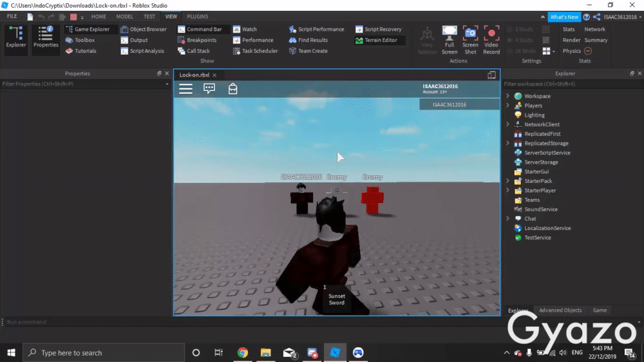Toggle Summary stats
Screen dimensions: 644x362
(596, 41)
